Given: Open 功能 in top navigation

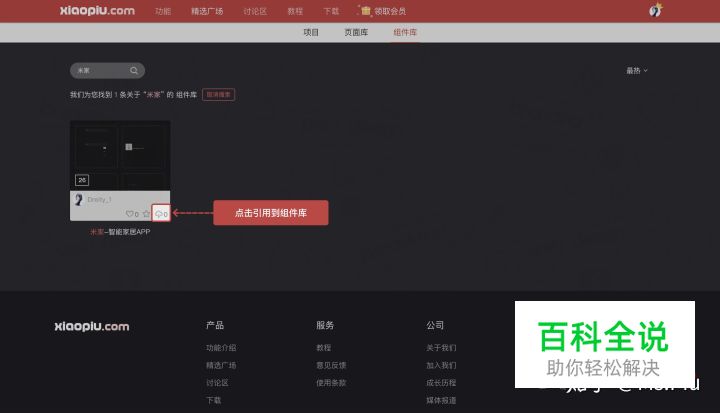Looking at the screenshot, I should [163, 11].
